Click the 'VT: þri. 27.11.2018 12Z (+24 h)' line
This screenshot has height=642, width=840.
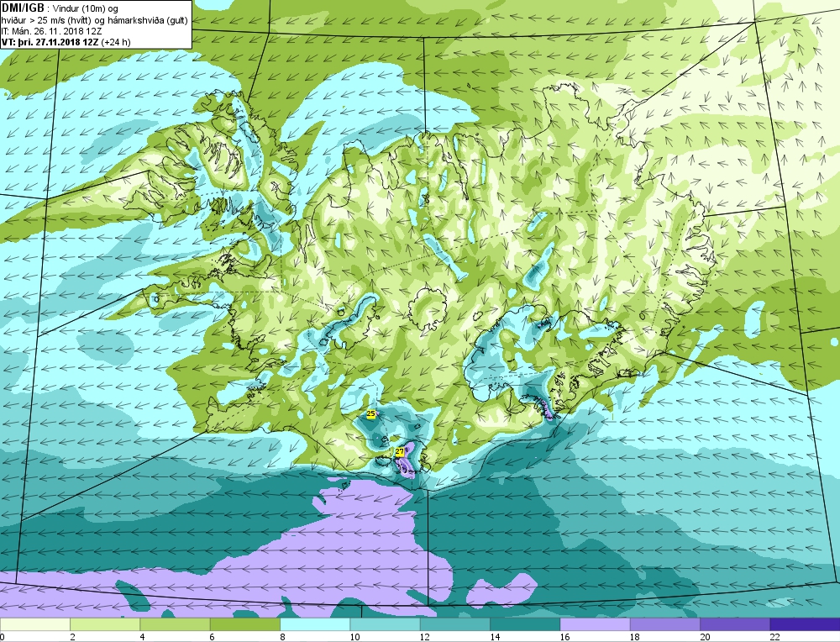[x=66, y=42]
